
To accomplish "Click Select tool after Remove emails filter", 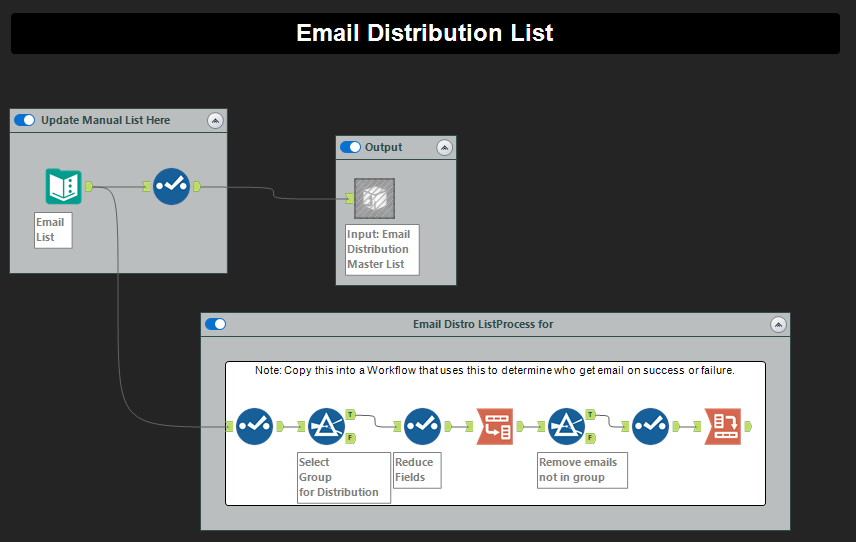I will (x=650, y=426).
